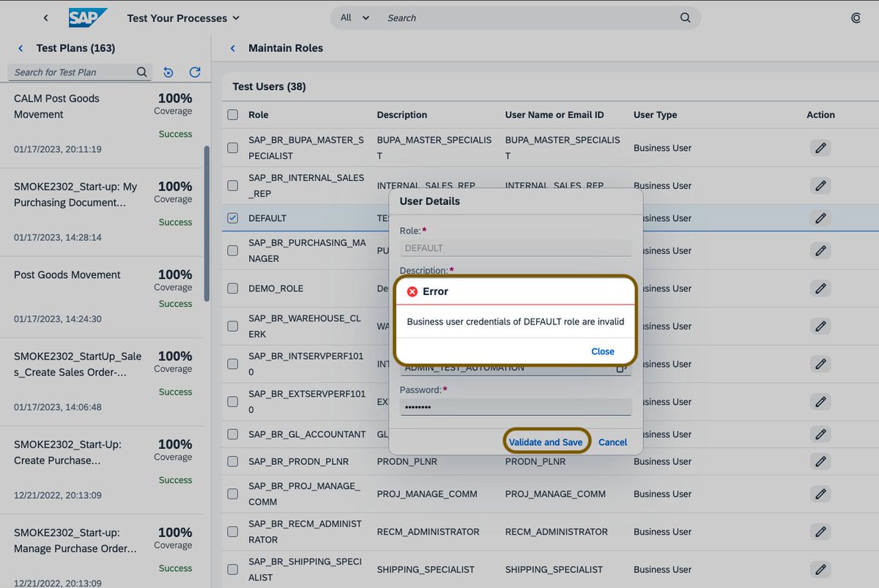This screenshot has height=588, width=879.
Task: Check the SAP_BR_PURCHASING_MANAGER row checkbox
Action: [x=233, y=250]
